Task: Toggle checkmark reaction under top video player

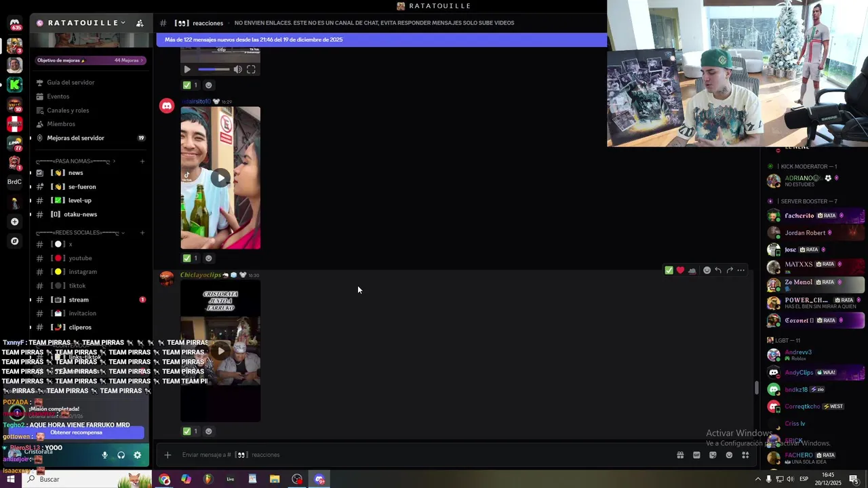Action: click(191, 85)
